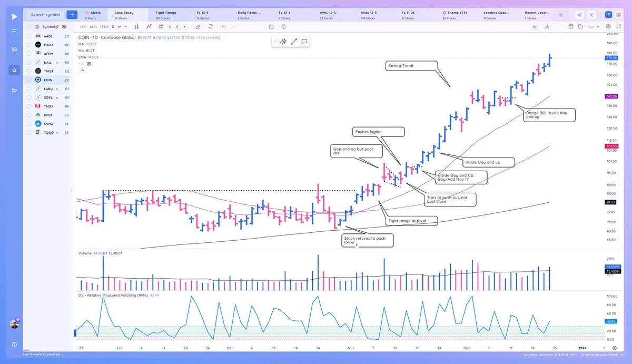Open the help question mark icon
The height and width of the screenshot is (364, 632).
[x=14, y=344]
